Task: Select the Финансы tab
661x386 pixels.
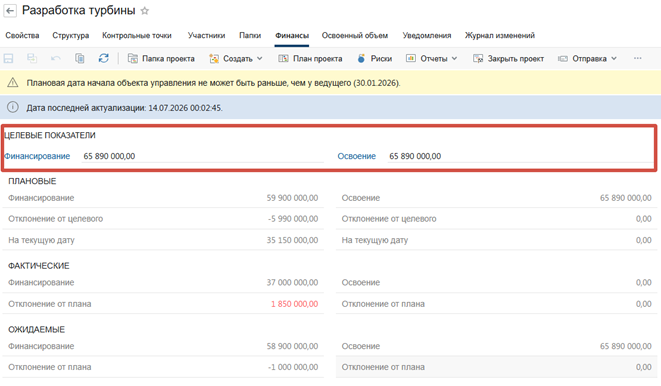Action: click(x=292, y=36)
